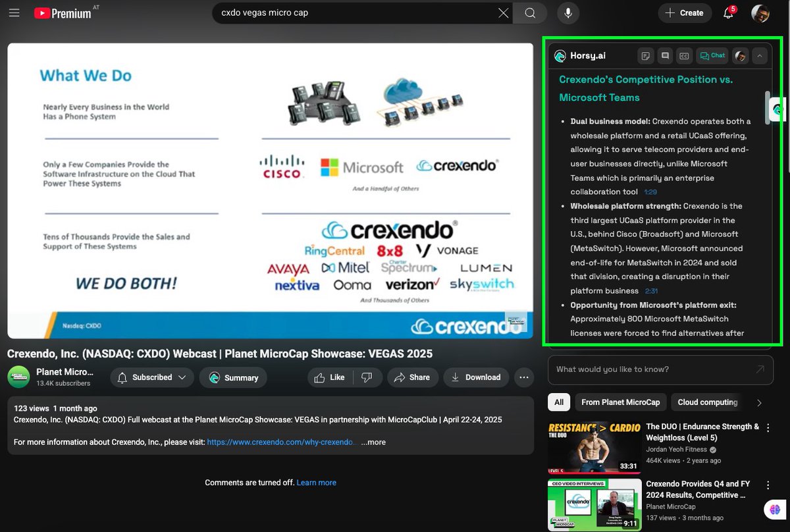Viewport: 790px width, 532px height.
Task: Expand the description with '...more'
Action: pyautogui.click(x=373, y=442)
